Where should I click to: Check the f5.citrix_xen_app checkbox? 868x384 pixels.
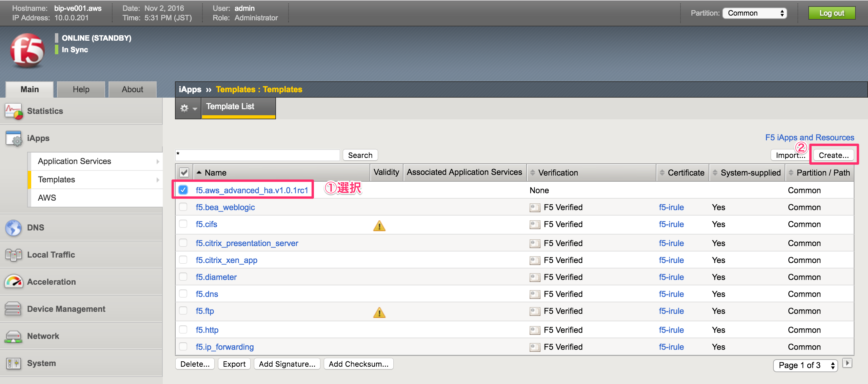183,260
